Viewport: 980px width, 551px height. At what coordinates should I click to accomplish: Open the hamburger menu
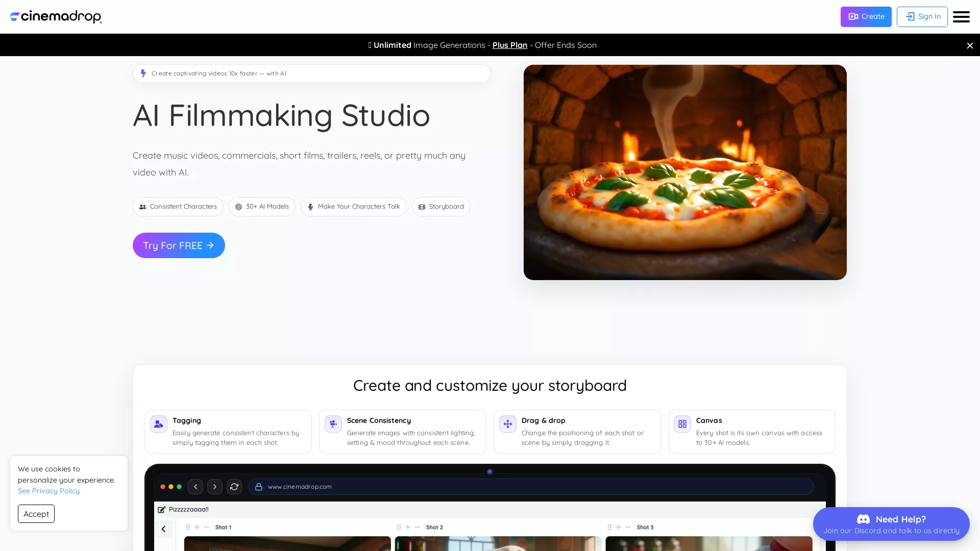pos(961,17)
